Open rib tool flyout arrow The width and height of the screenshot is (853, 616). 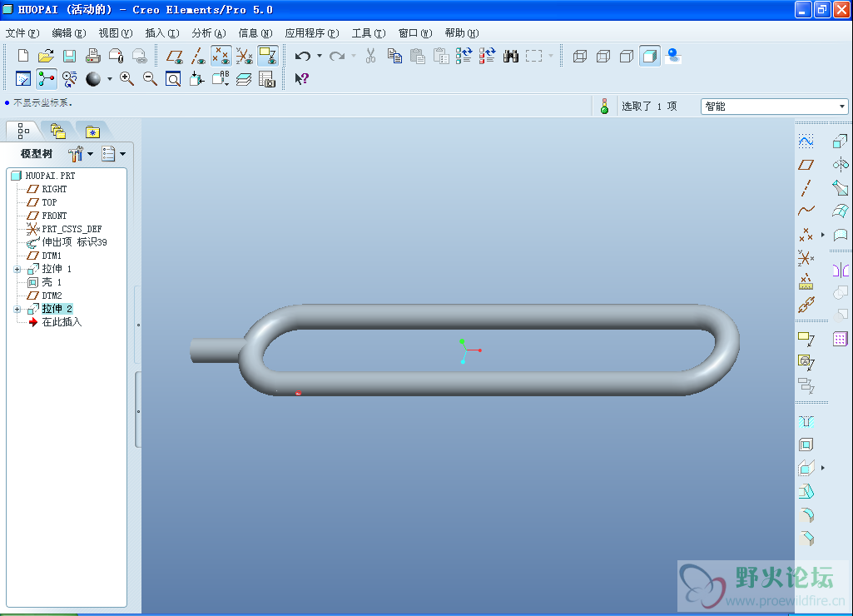822,468
